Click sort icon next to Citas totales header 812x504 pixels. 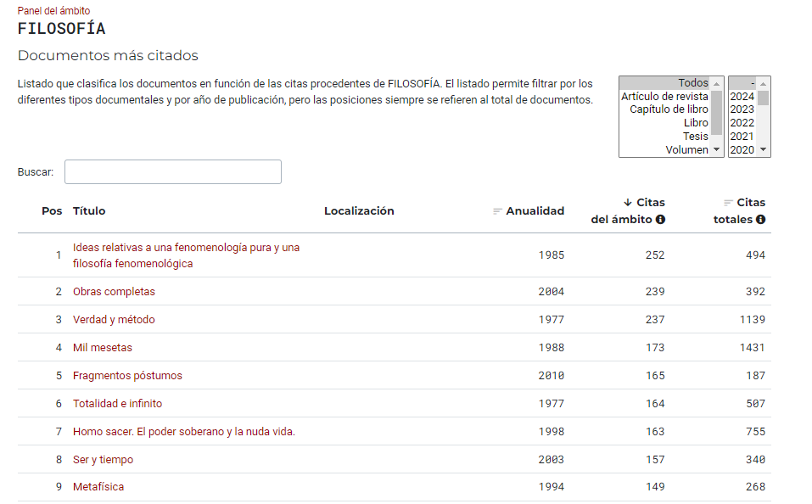pos(728,203)
